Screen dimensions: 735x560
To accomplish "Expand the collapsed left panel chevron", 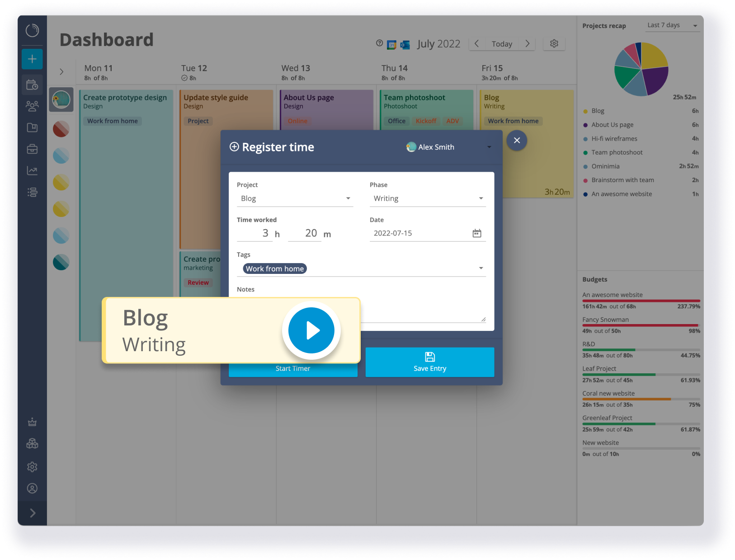I will point(61,71).
